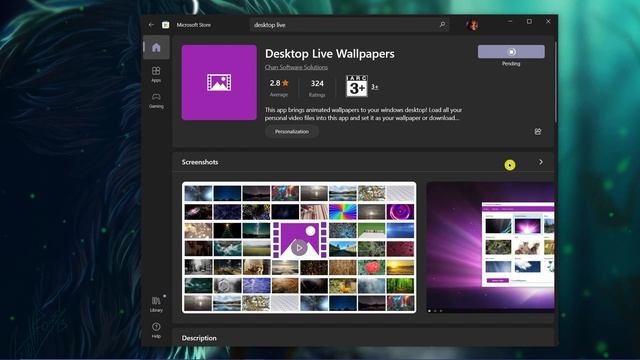The width and height of the screenshot is (640, 360).
Task: Open the Home tab in sidebar
Action: coord(156,48)
